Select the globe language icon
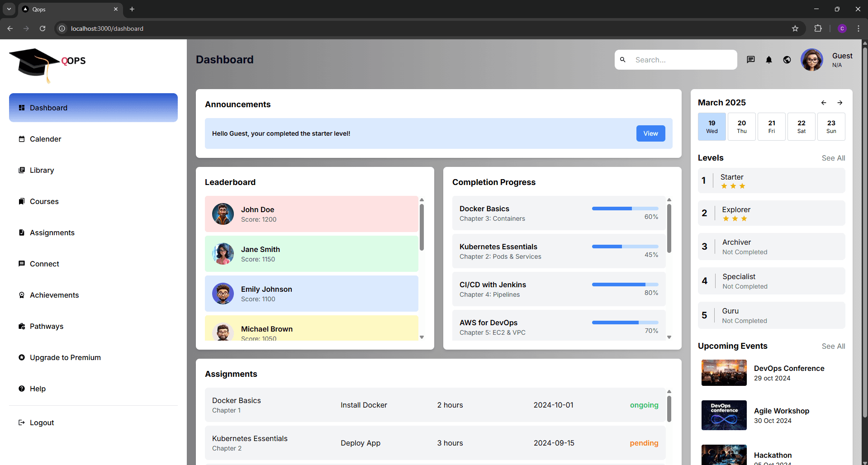Screen dimensions: 868x465 pos(787,60)
